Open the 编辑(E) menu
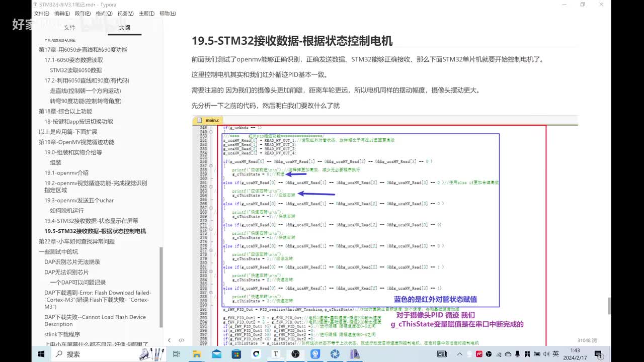 (62, 14)
